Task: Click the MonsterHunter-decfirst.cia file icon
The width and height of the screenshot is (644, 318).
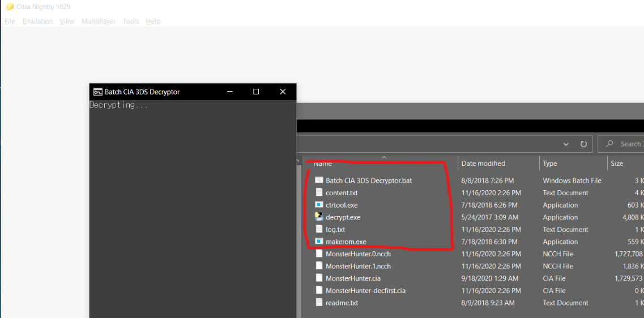Action: (319, 290)
